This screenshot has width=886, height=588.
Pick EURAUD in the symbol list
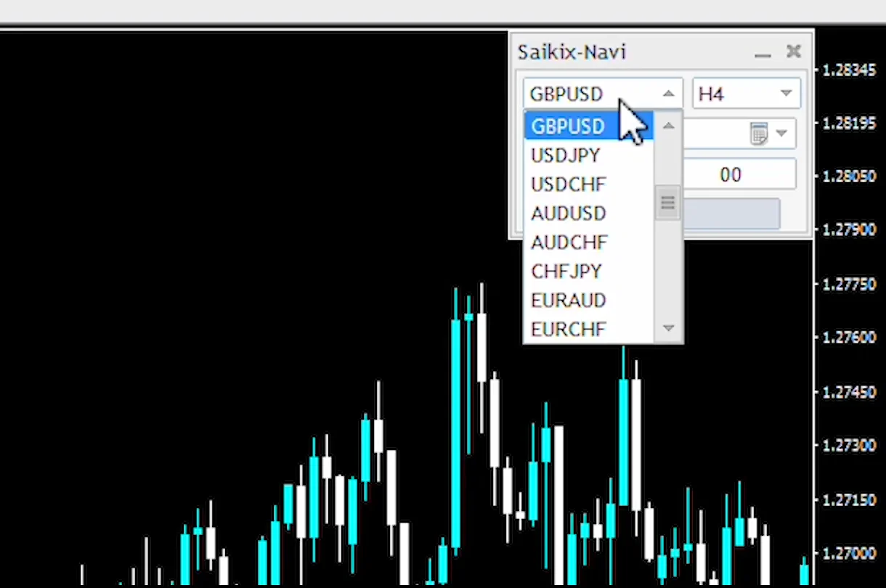[x=589, y=301]
